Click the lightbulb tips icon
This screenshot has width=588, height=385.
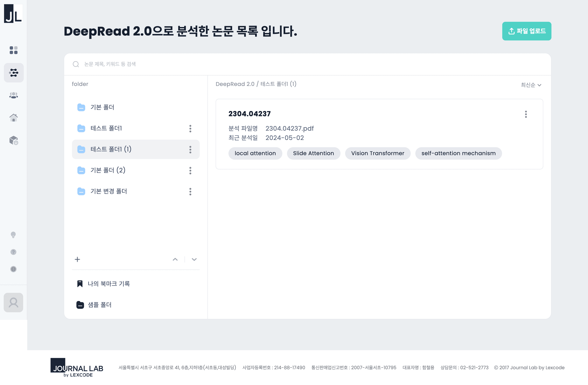(x=13, y=235)
